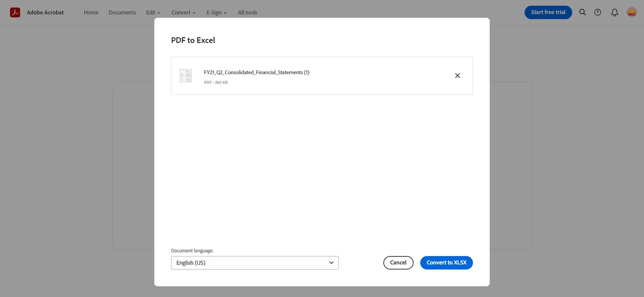Go to the Home tab
This screenshot has width=644, height=297.
click(91, 12)
